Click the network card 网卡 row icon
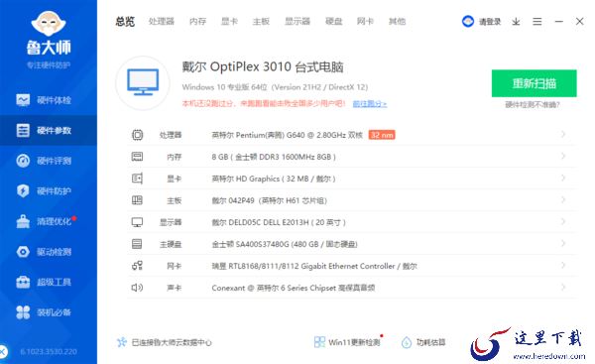Screen dimensions: 595x364 (138, 266)
